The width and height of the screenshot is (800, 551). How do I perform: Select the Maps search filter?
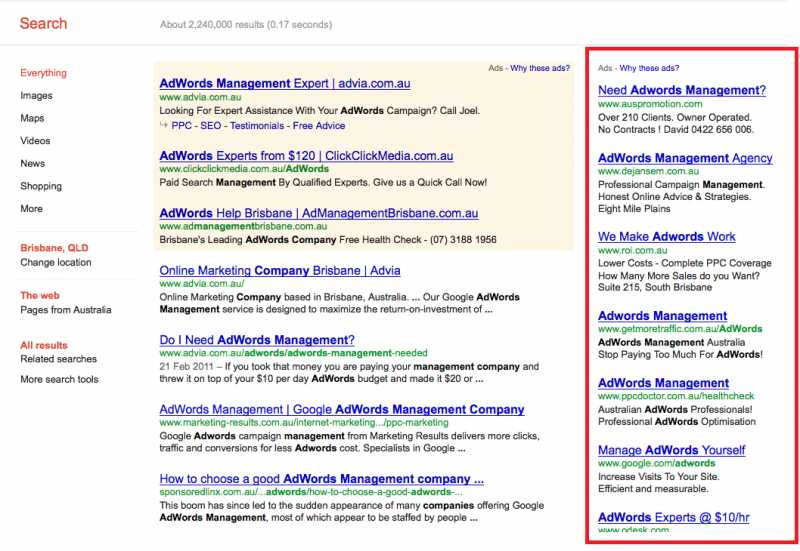click(32, 118)
